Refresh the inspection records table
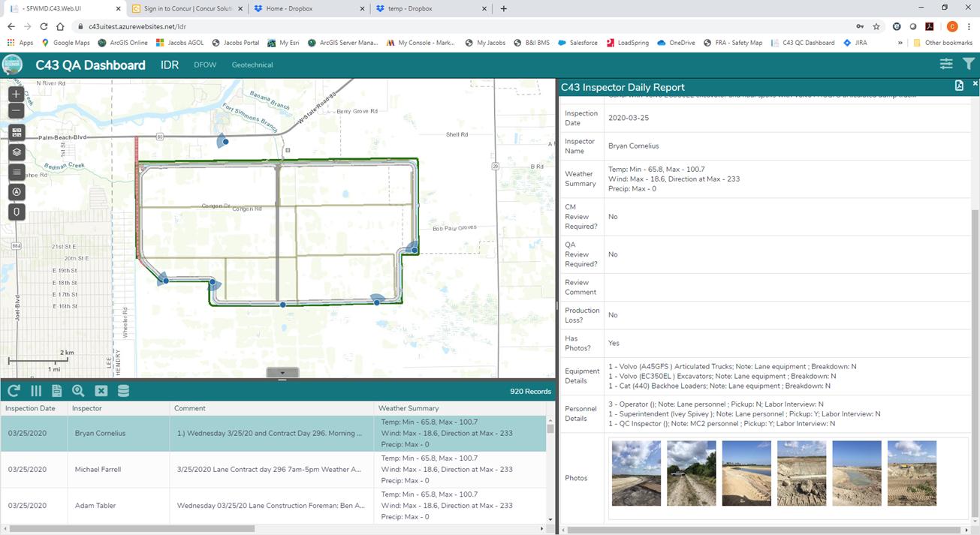This screenshot has height=535, width=980. click(x=14, y=391)
